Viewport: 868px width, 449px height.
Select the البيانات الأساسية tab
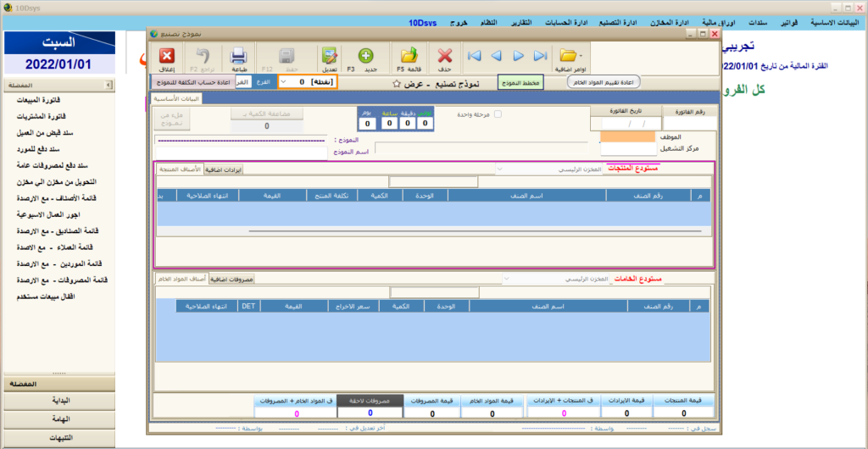pos(176,99)
